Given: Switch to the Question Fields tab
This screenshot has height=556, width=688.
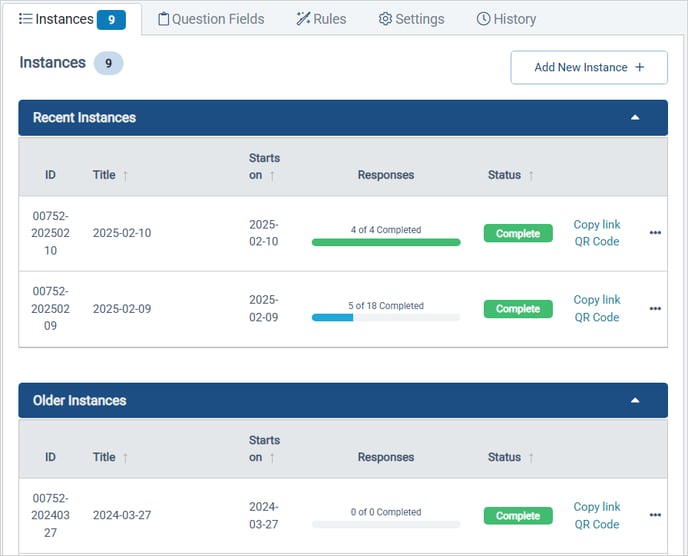Looking at the screenshot, I should 211,19.
